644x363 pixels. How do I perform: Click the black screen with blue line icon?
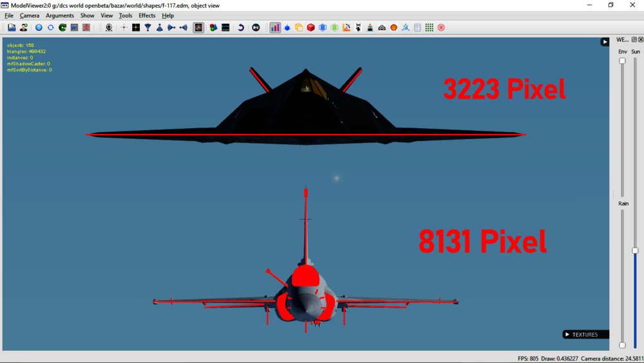(x=225, y=28)
